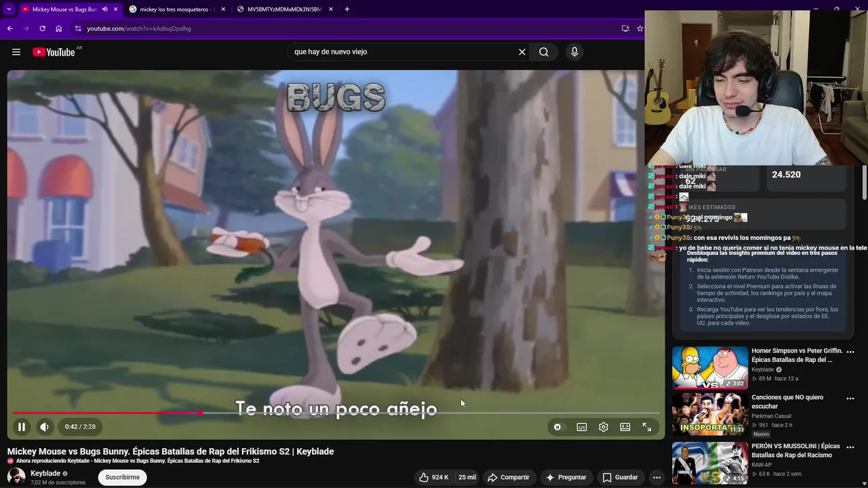The width and height of the screenshot is (868, 488).
Task: Run search with the magnifier button
Action: pyautogui.click(x=544, y=52)
